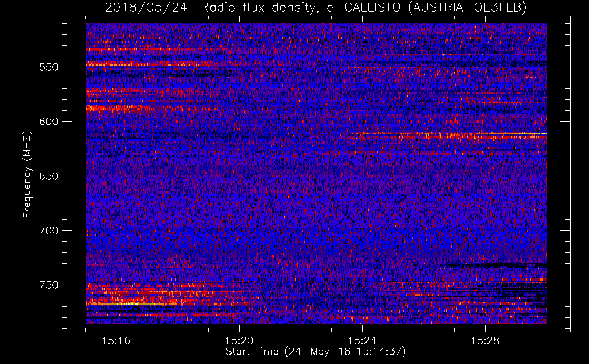Click the 'Frequency (MHZ)' y-axis label

27,175
